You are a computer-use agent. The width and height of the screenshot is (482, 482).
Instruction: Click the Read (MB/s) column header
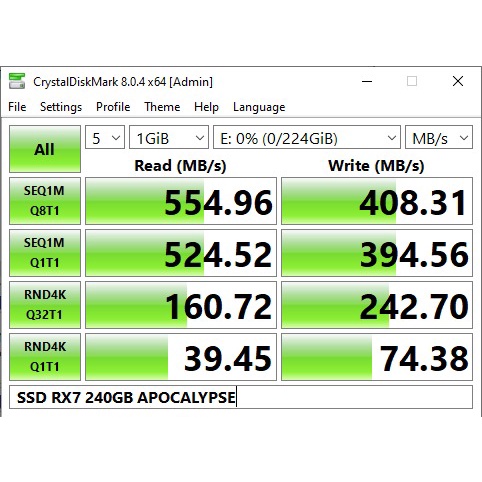pos(180,166)
